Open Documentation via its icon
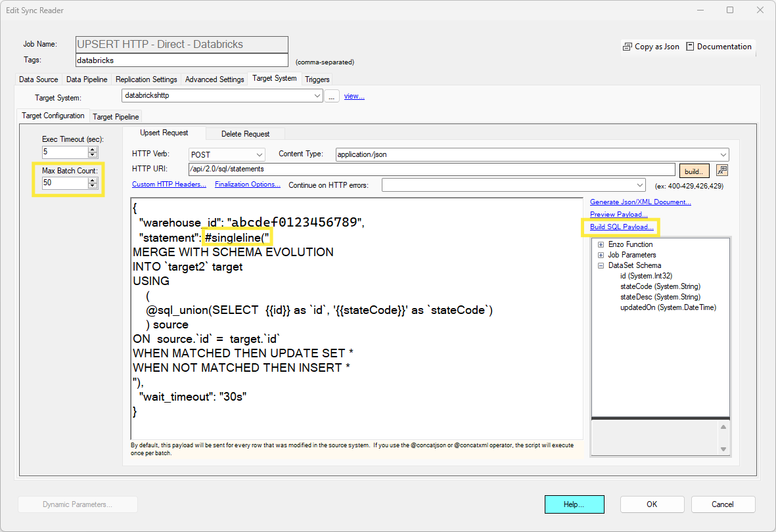This screenshot has width=776, height=532. (690, 47)
